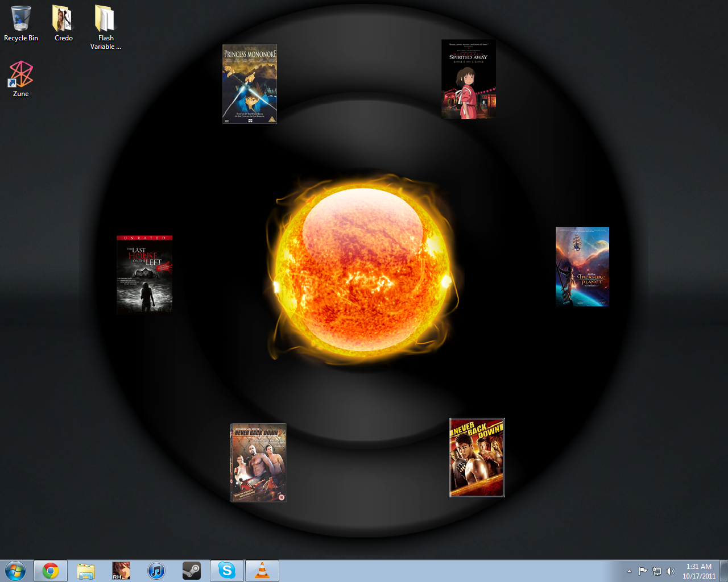Open the Recycle Bin desktop icon
This screenshot has height=582, width=728.
[21, 24]
